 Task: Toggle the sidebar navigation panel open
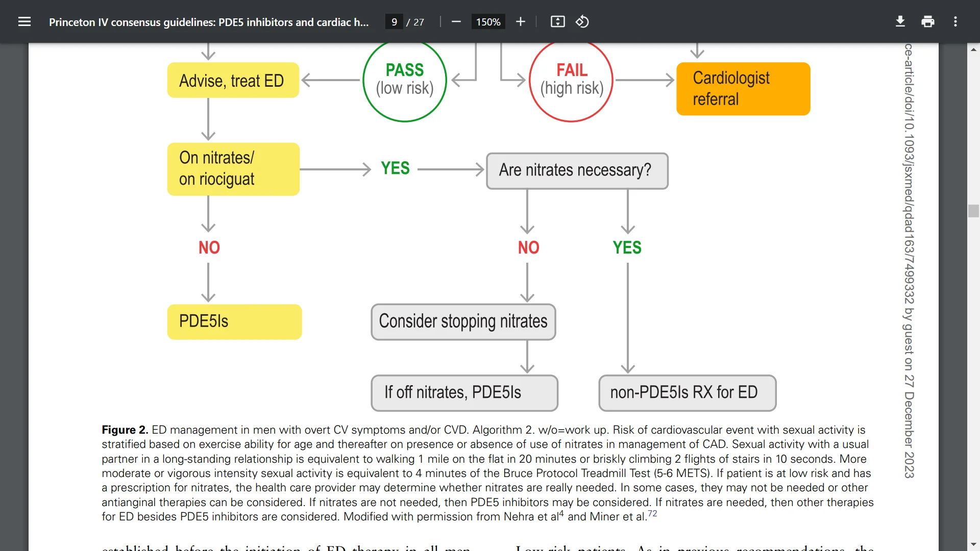tap(24, 21)
